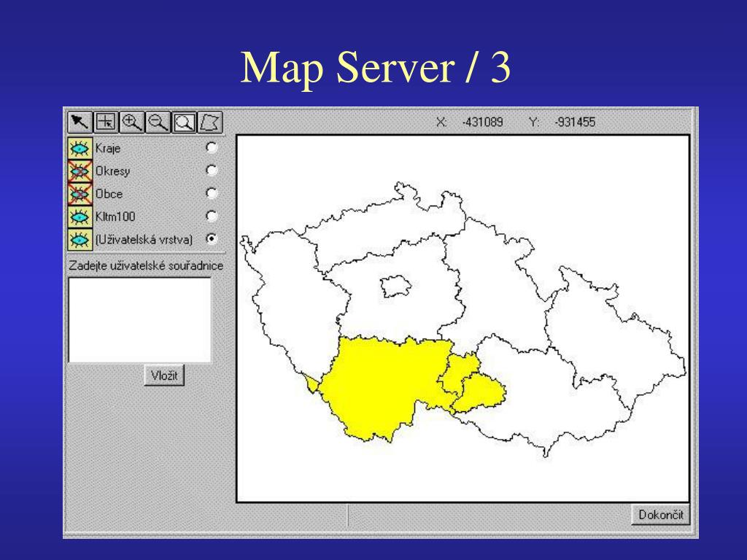747x560 pixels.
Task: Select the Okresy radio button
Action: [x=212, y=170]
